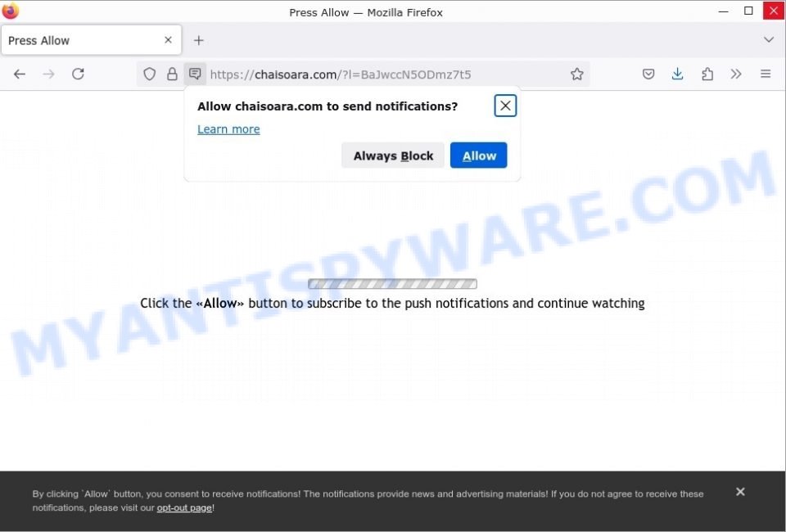Open the tracking protection shield icon

[149, 74]
